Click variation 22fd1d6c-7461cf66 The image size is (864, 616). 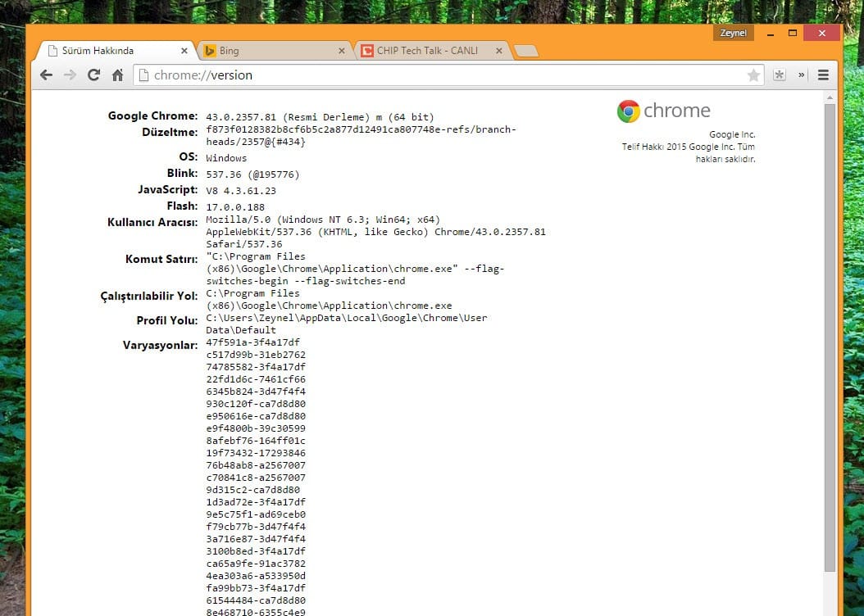tap(256, 379)
